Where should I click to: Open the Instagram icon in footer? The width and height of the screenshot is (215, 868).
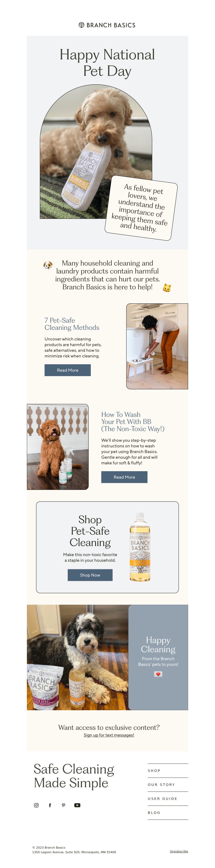36,805
